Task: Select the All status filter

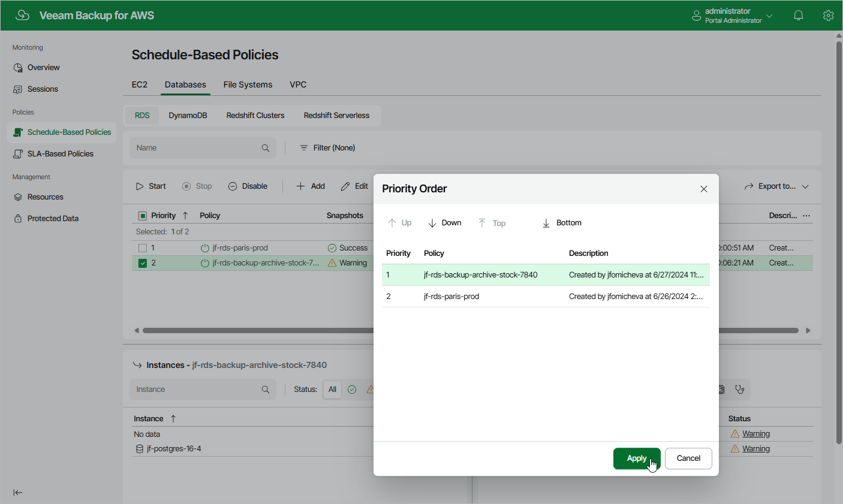Action: pos(332,390)
